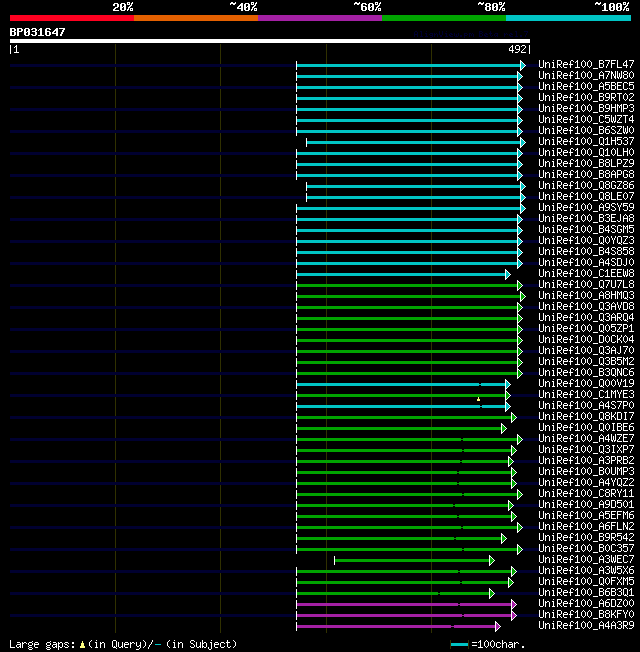
Task: Select UniRef100_A8HMQ3 label
Action: coord(586,296)
